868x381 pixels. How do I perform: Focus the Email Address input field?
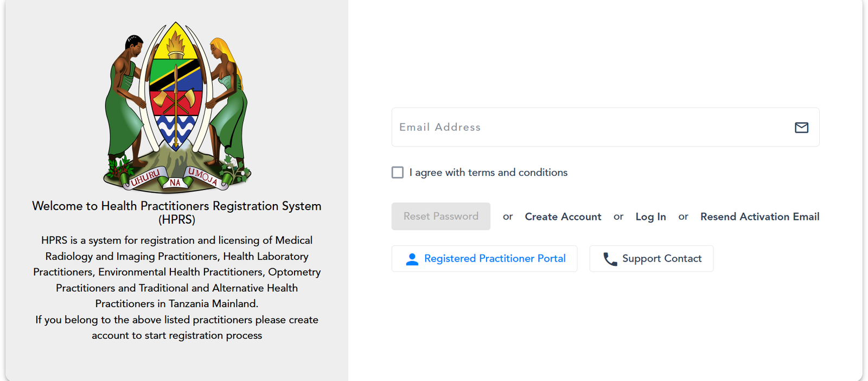click(x=542, y=127)
